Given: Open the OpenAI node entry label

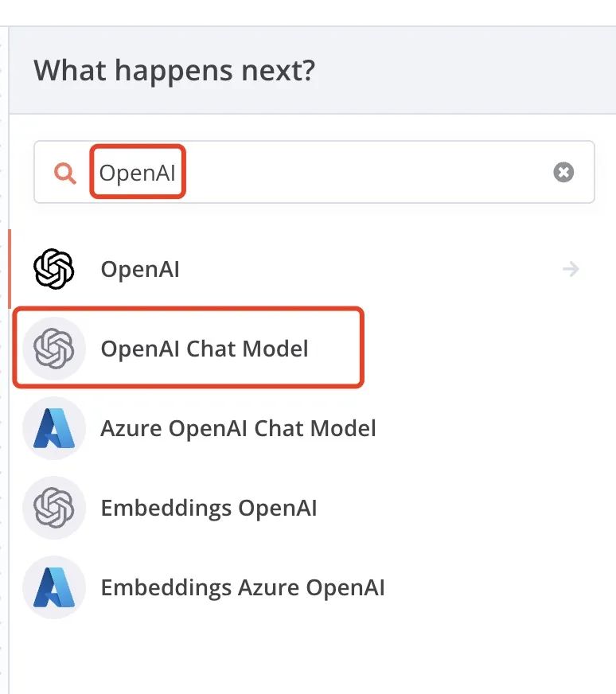Looking at the screenshot, I should pyautogui.click(x=140, y=269).
